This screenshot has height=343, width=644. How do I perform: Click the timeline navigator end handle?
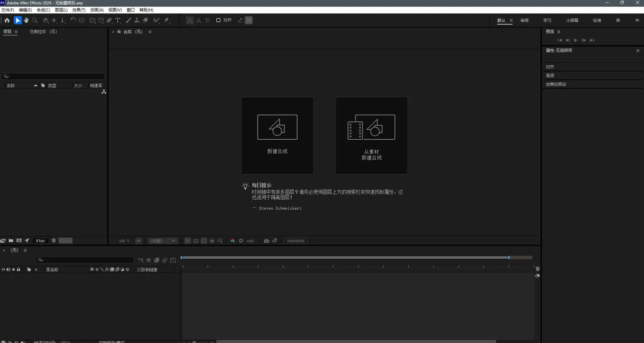[509, 257]
